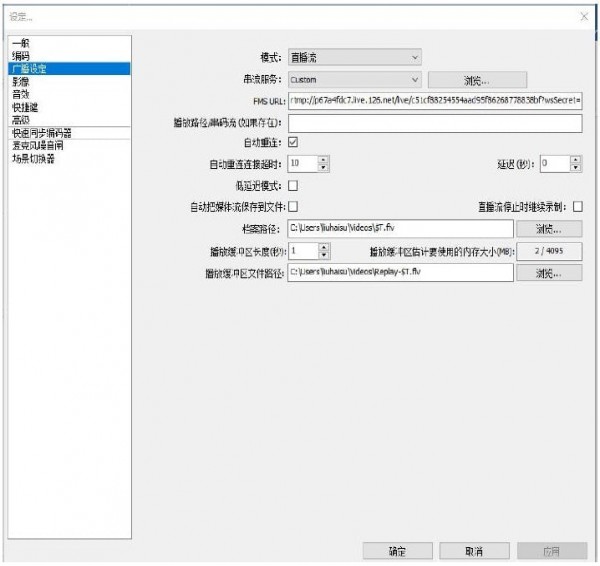The image size is (600, 566).
Task: Enable 直播流停止时继续录制 checkbox
Action: [x=578, y=207]
